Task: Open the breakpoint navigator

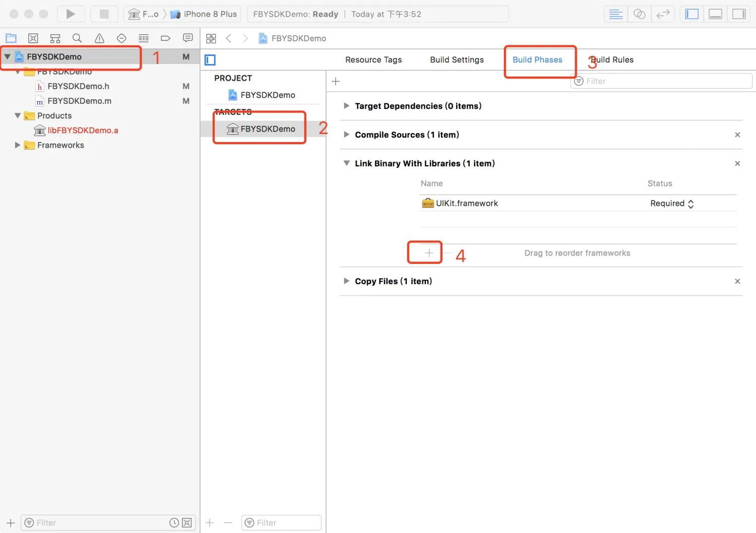Action: 165,38
